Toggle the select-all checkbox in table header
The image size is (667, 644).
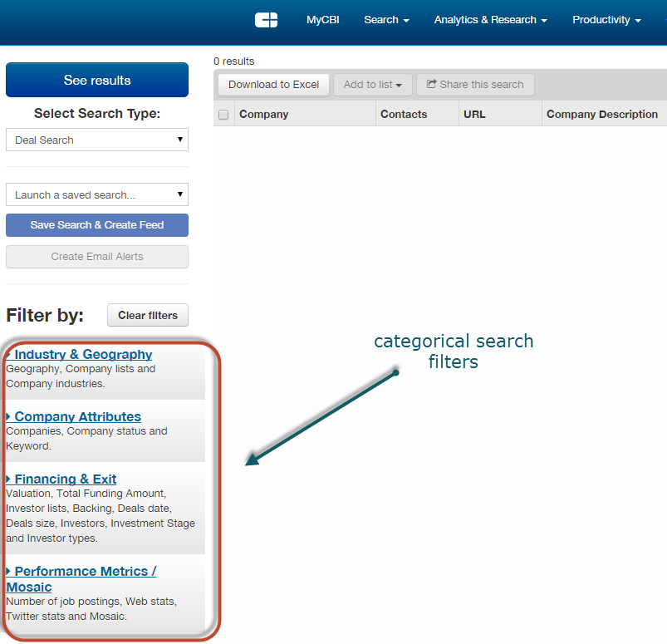click(x=223, y=115)
